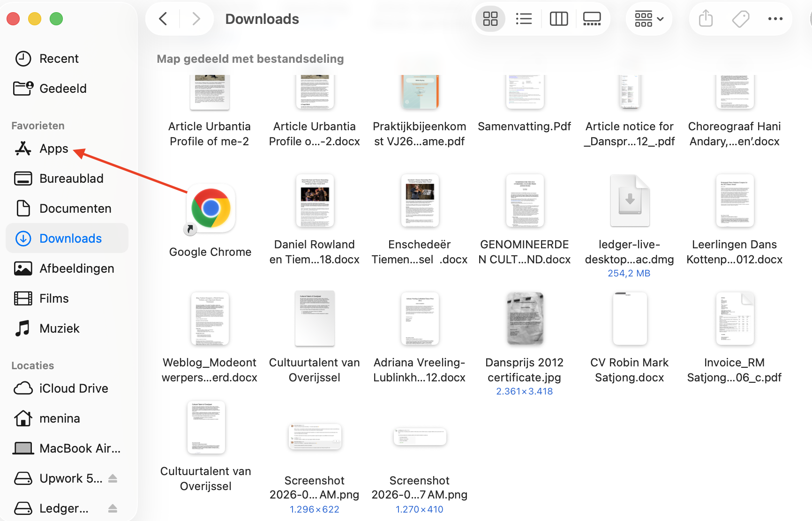This screenshot has height=521, width=812.
Task: Open the Documenten folder
Action: pyautogui.click(x=75, y=208)
